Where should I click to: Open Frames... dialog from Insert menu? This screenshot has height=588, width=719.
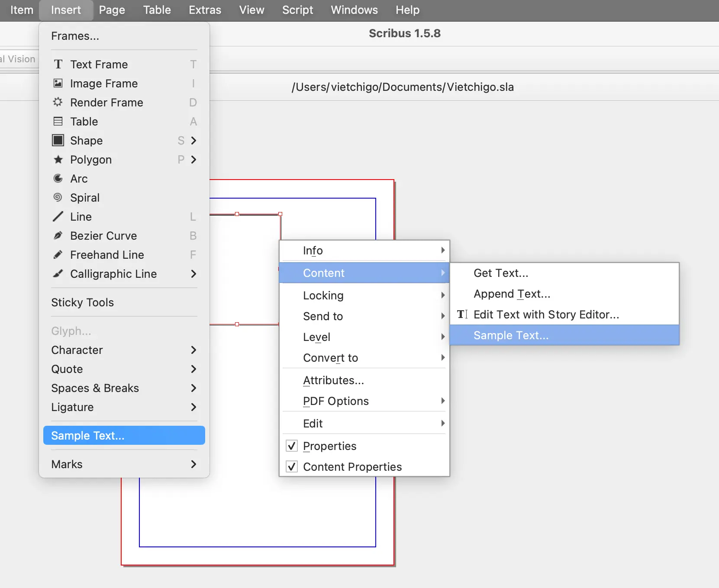point(75,36)
